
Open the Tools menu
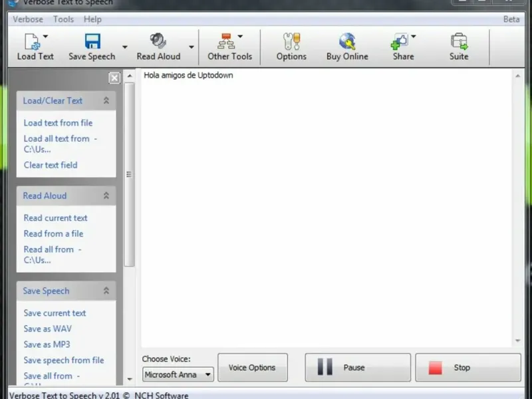[x=63, y=19]
